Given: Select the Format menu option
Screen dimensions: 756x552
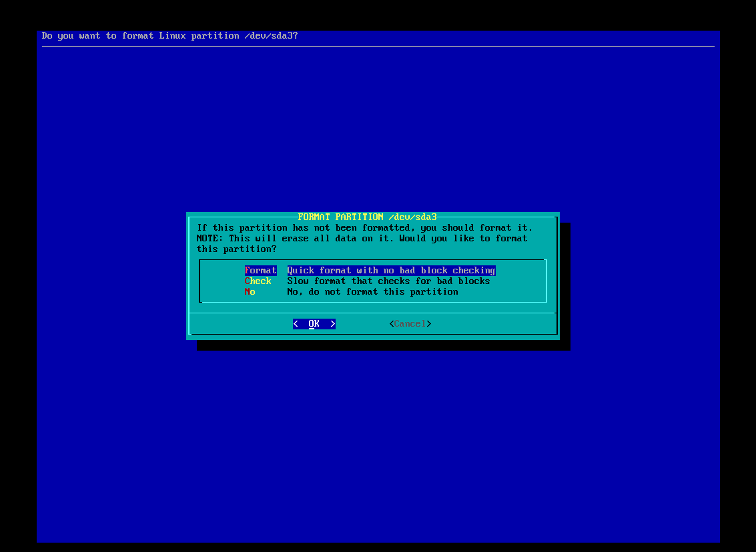Looking at the screenshot, I should point(260,271).
